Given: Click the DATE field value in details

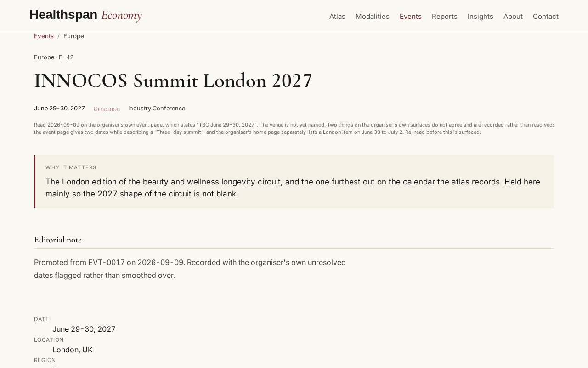Looking at the screenshot, I should [x=84, y=329].
